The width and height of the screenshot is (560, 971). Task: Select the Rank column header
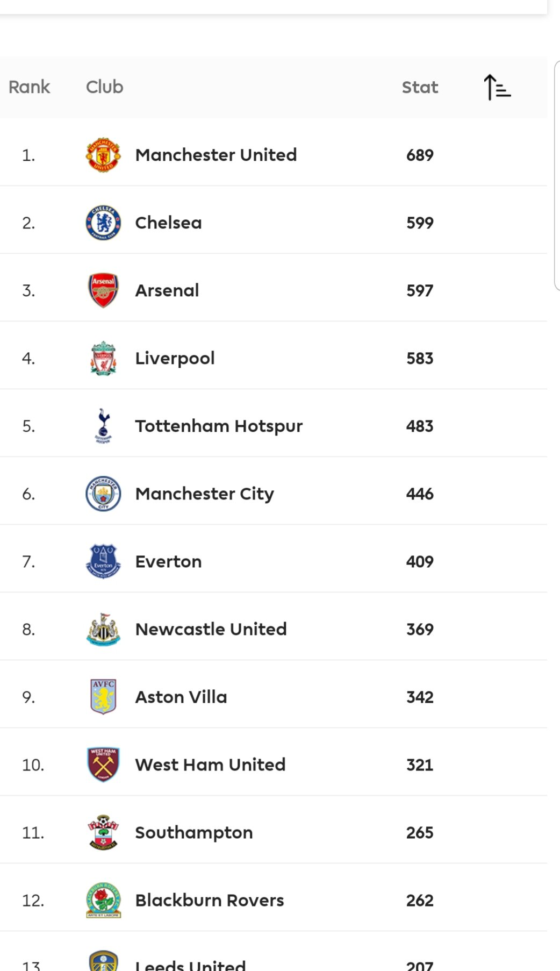[x=29, y=87]
